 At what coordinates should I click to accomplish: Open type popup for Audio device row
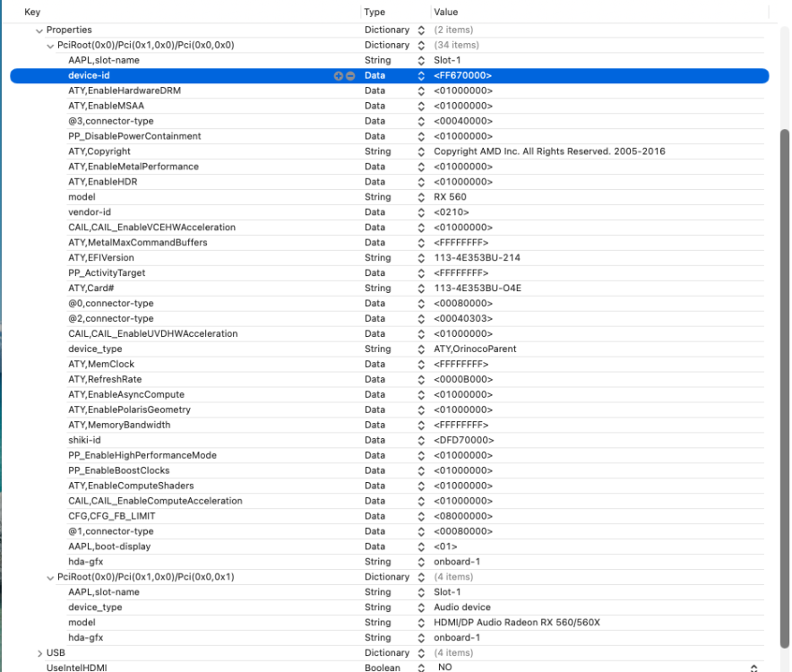pyautogui.click(x=421, y=607)
